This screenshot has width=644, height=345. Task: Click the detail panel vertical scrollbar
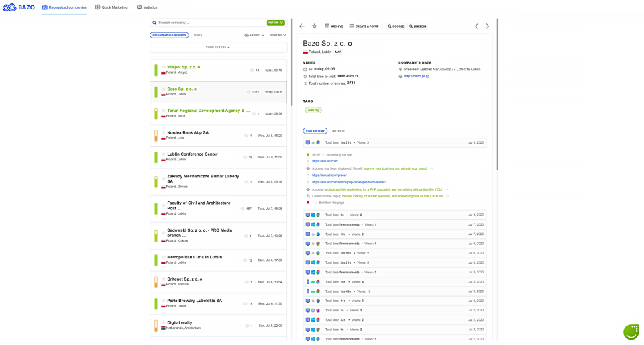(497, 95)
